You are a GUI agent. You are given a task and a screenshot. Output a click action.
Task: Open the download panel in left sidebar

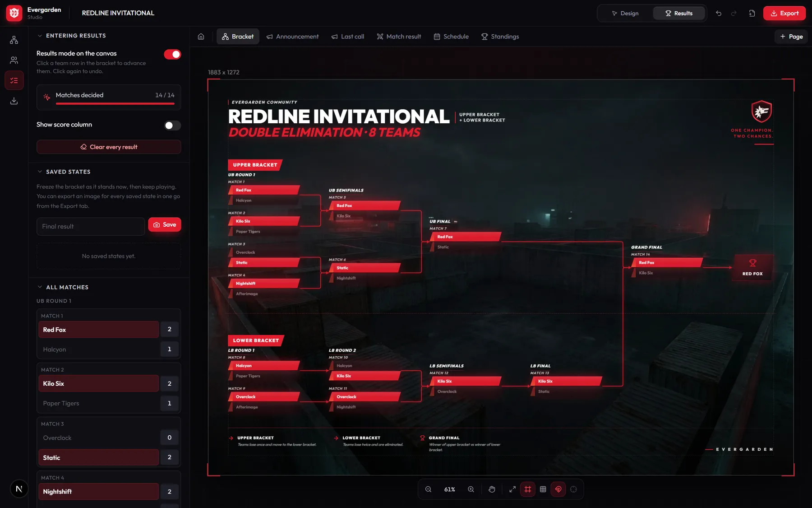coord(14,101)
